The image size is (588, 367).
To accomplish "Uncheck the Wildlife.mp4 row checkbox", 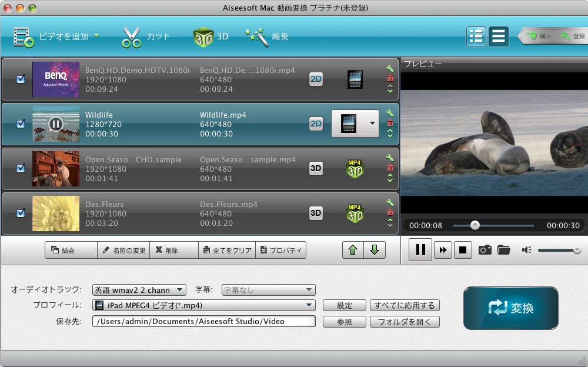I will click(21, 124).
